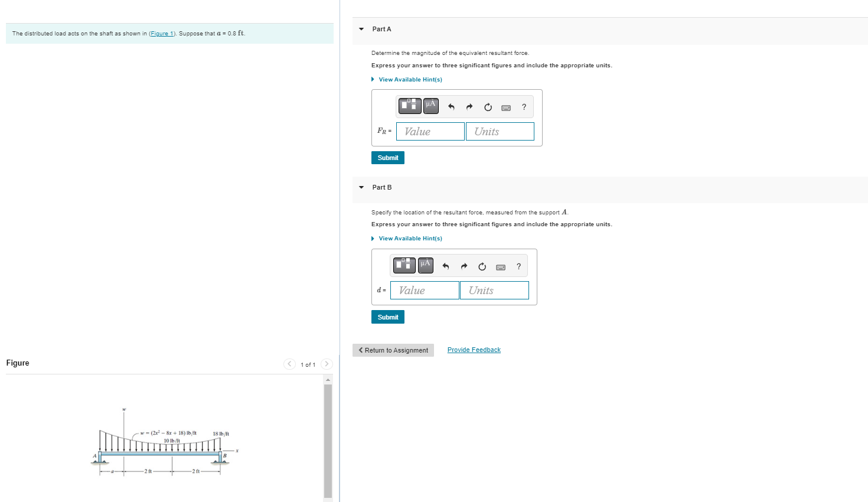
Task: Click Provide Feedback
Action: [474, 350]
